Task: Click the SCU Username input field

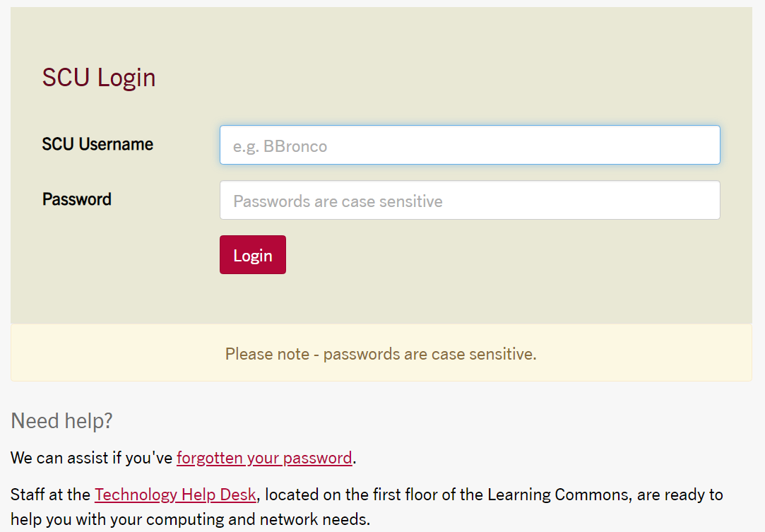Action: pyautogui.click(x=470, y=146)
